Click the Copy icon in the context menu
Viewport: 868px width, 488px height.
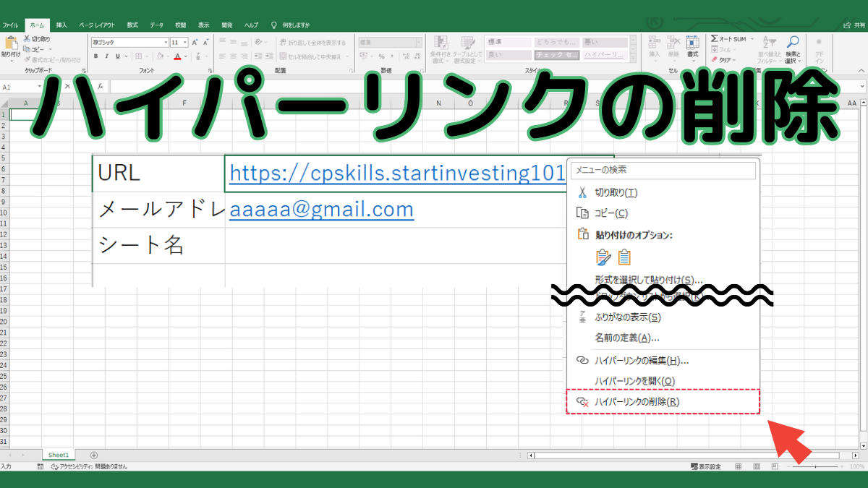tap(582, 213)
